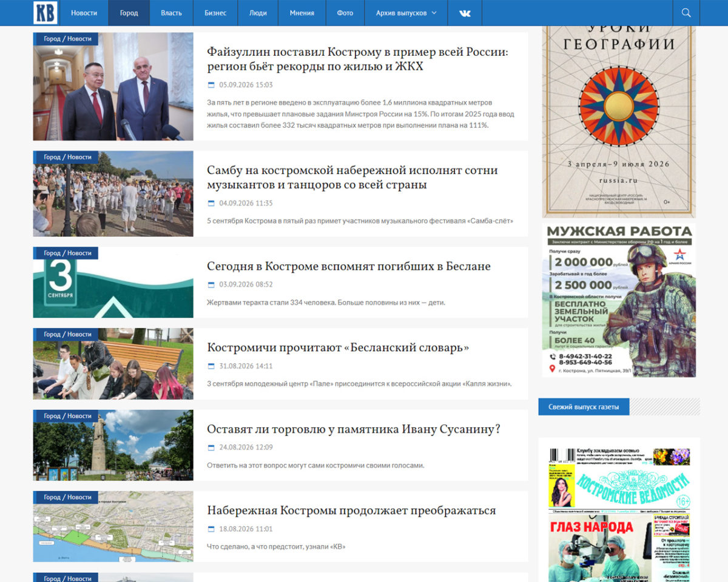This screenshot has height=582, width=728.
Task: Click summary text about 334 victims
Action: point(326,302)
